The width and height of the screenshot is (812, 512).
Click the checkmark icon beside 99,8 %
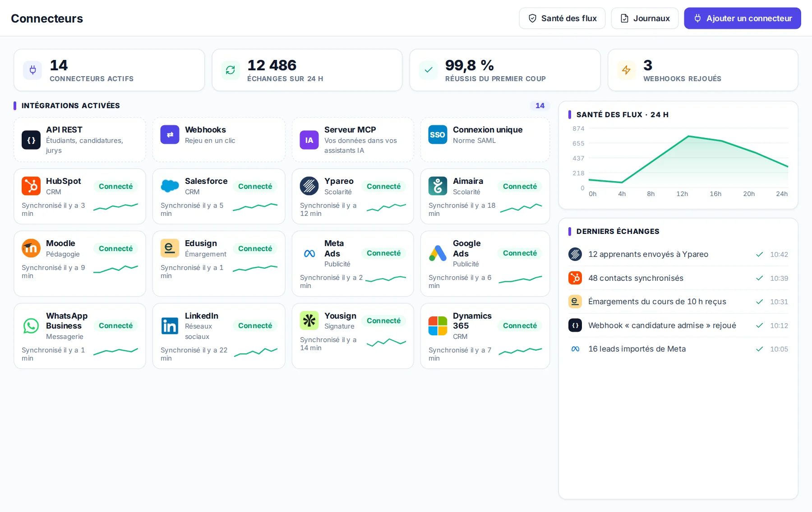coord(429,70)
